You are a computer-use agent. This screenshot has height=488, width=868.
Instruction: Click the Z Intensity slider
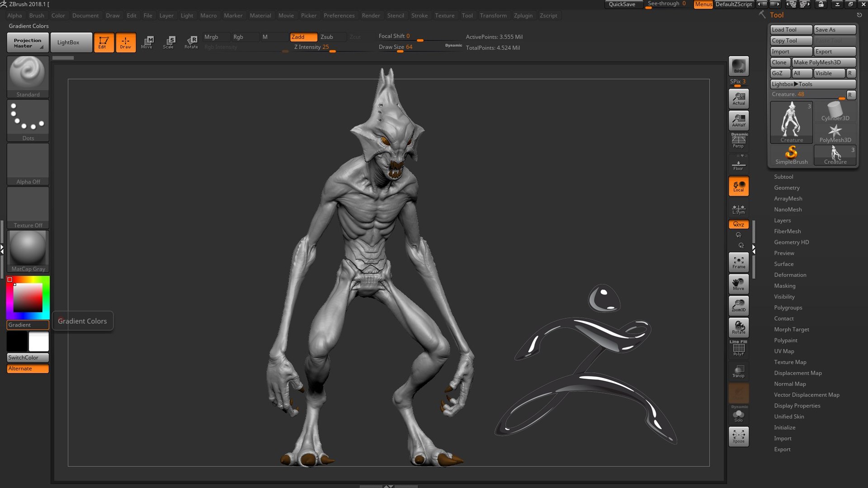coord(332,47)
